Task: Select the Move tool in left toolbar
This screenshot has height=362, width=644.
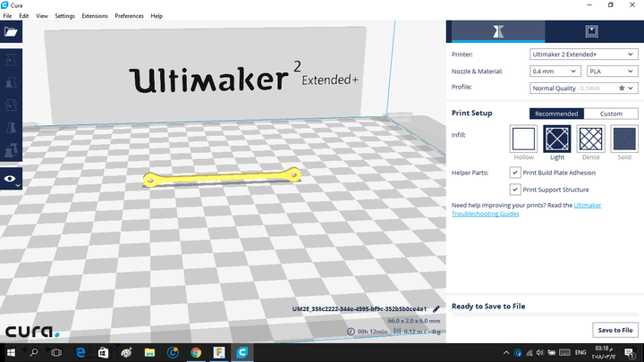Action: 11,60
